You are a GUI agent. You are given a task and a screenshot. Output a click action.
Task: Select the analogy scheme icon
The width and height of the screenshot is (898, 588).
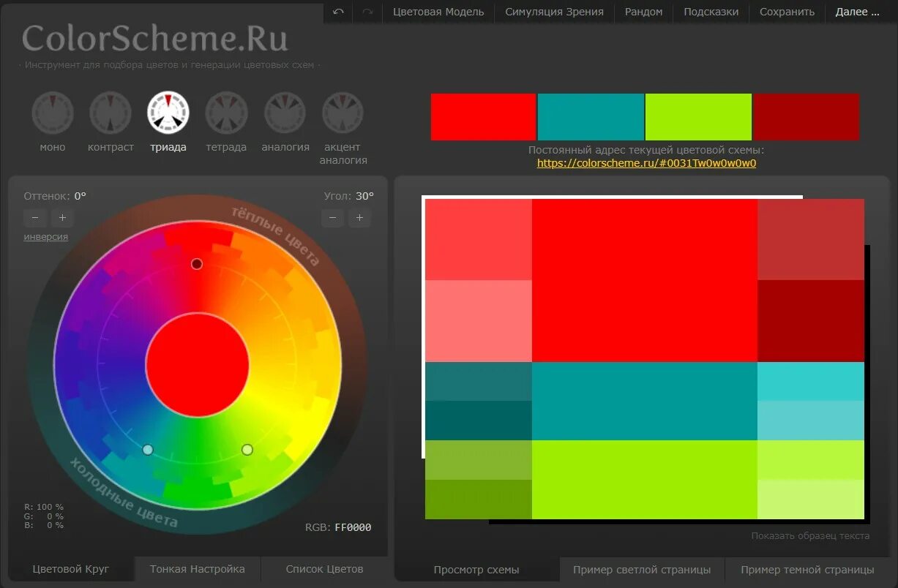(285, 113)
